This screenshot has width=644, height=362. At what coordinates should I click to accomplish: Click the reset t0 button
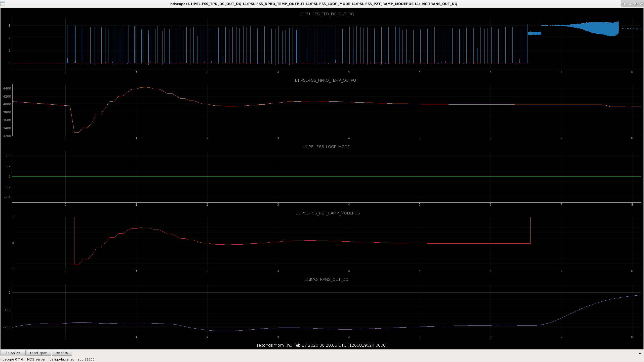click(x=62, y=353)
